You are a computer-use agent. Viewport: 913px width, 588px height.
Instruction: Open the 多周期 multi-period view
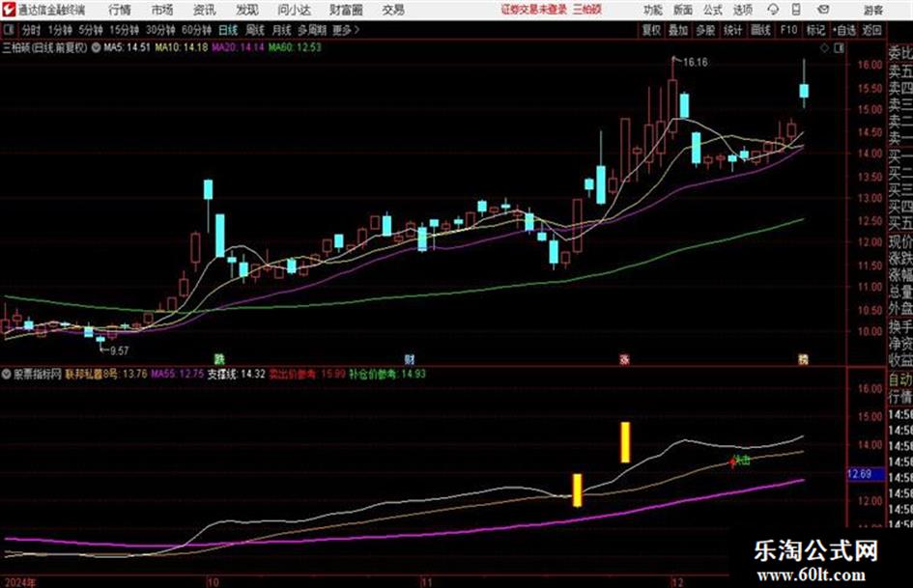pyautogui.click(x=312, y=30)
